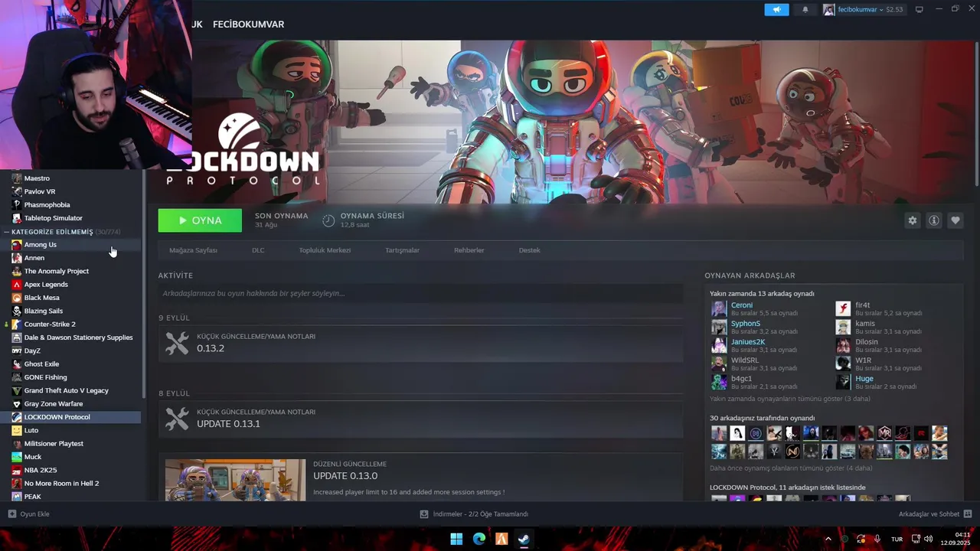Open Arkadaşlar ve Sohbet friends icon

tap(968, 514)
